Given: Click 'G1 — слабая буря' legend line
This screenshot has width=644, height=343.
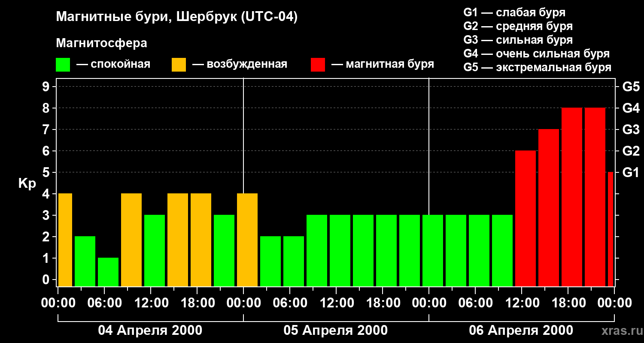Looking at the screenshot, I should point(514,12).
